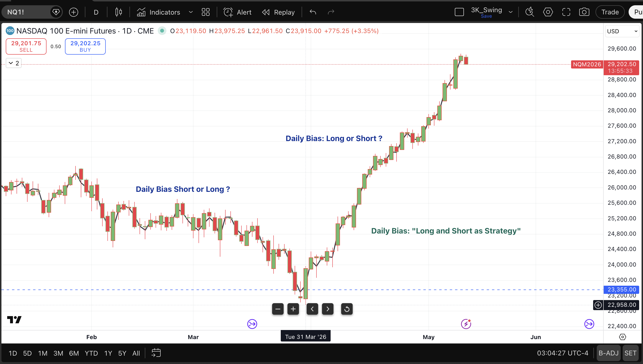Select the 6M date range
643x364 pixels.
pos(74,353)
